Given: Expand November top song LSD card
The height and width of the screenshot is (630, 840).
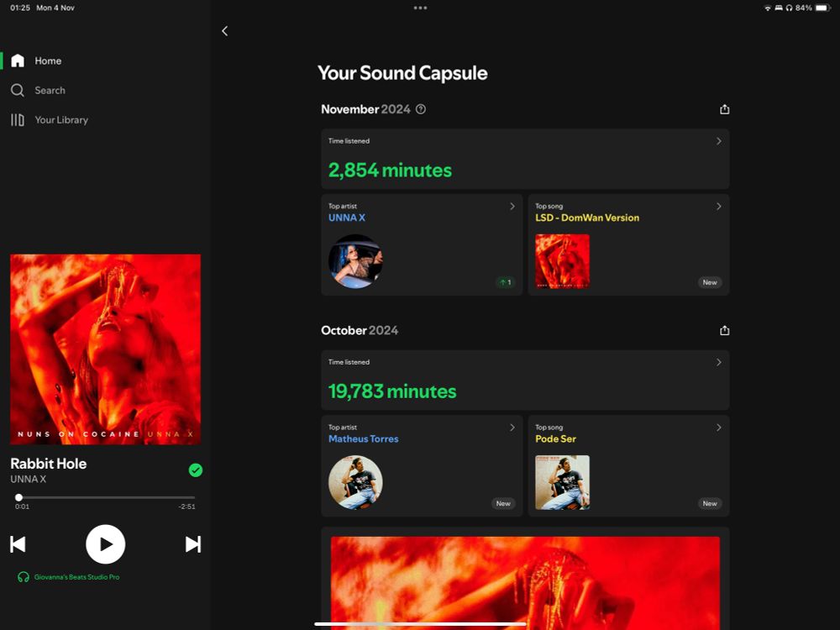Looking at the screenshot, I should pos(719,207).
